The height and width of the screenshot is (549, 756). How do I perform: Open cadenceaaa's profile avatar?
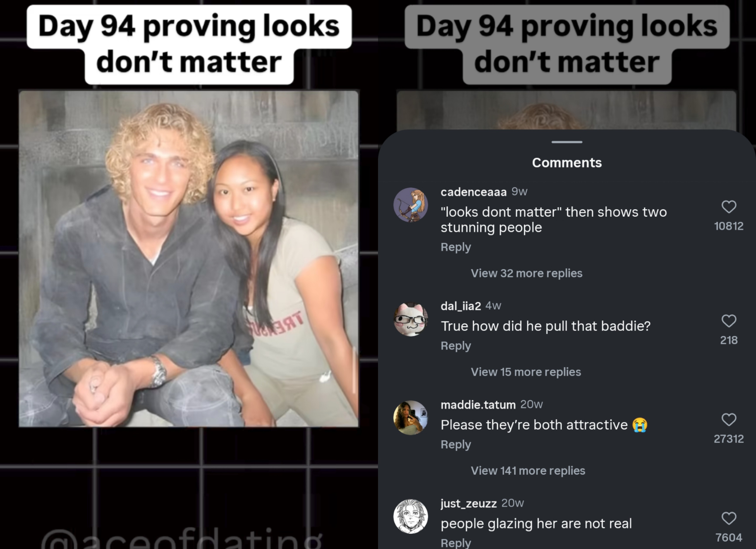point(411,205)
